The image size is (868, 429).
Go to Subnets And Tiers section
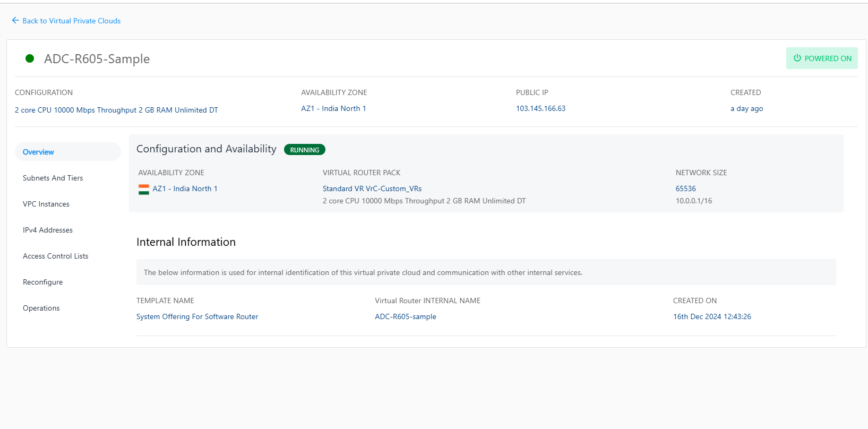(53, 178)
